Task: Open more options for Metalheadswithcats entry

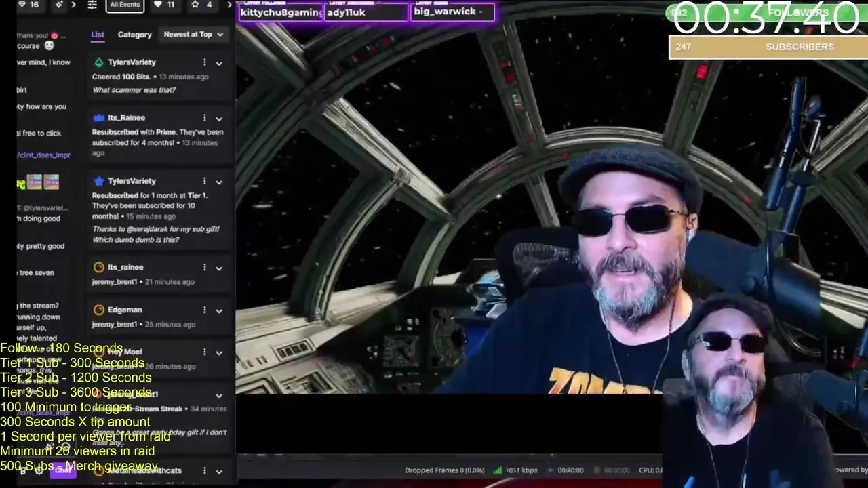Action: (x=204, y=470)
